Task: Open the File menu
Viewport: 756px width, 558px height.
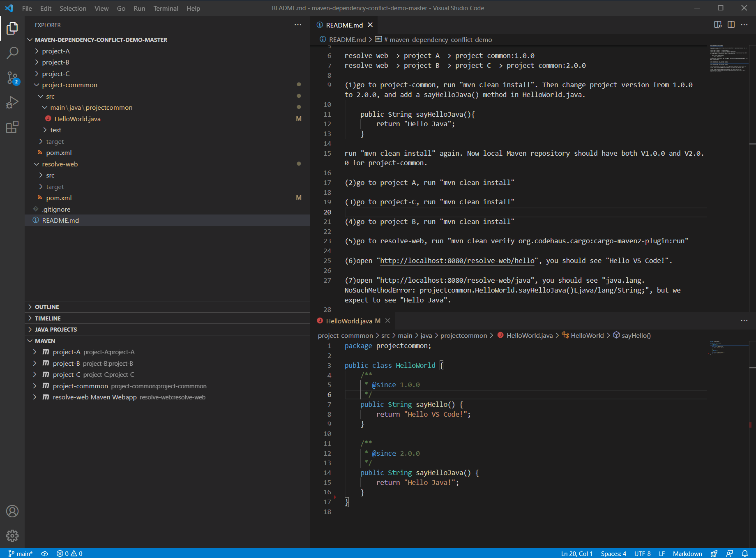Action: click(27, 8)
